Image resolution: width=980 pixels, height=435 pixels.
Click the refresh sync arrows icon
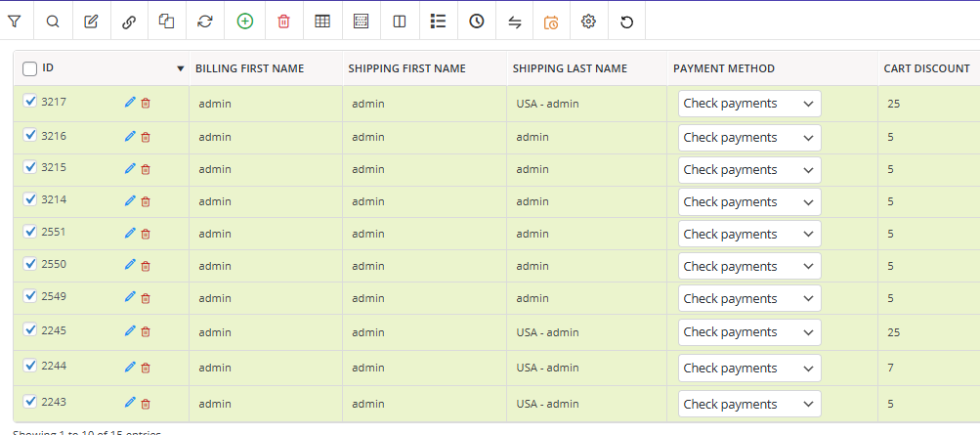pos(204,22)
